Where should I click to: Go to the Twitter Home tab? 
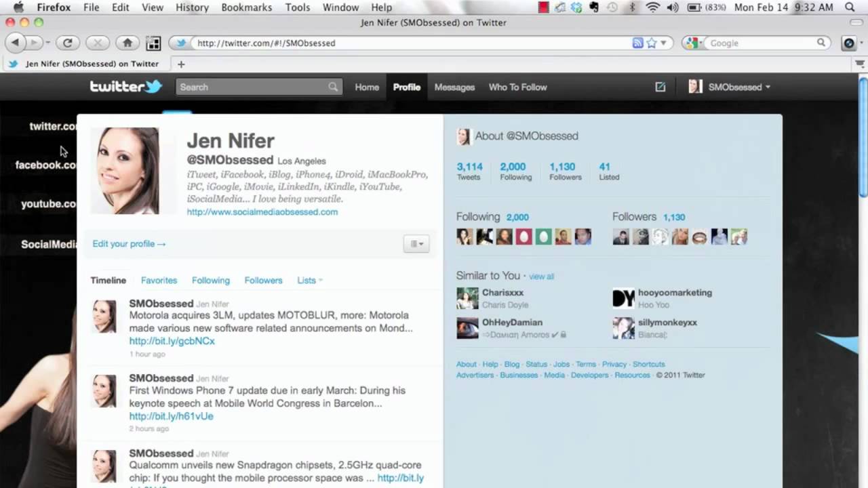tap(367, 87)
